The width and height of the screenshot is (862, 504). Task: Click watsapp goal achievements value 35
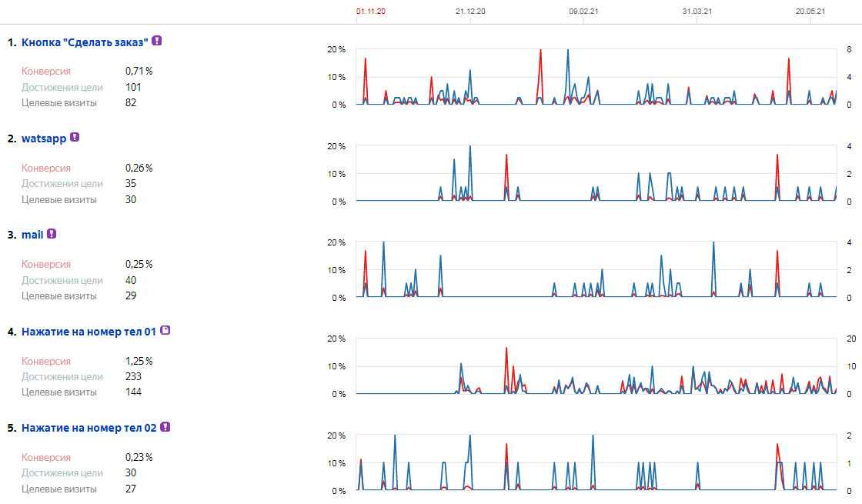(x=131, y=184)
